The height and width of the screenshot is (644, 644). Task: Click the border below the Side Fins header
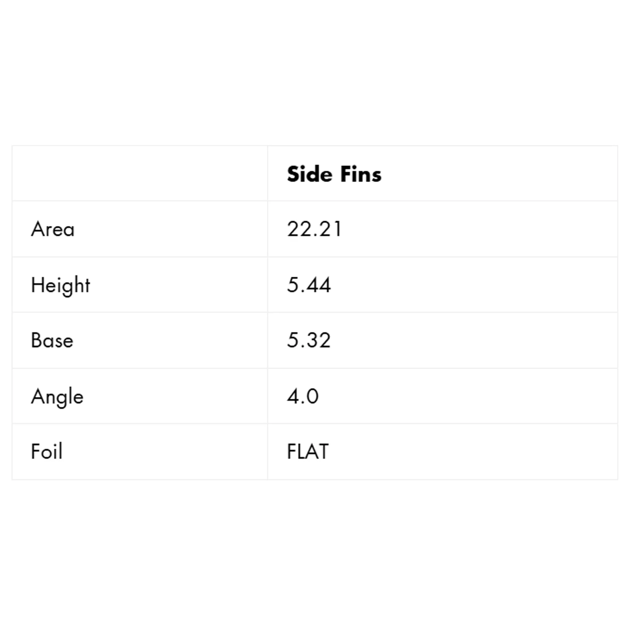[x=442, y=201]
